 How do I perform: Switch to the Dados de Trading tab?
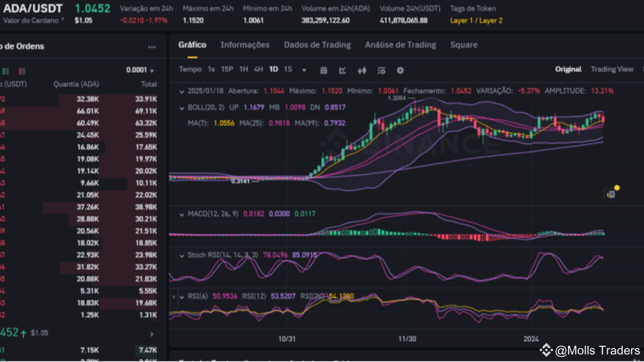317,45
